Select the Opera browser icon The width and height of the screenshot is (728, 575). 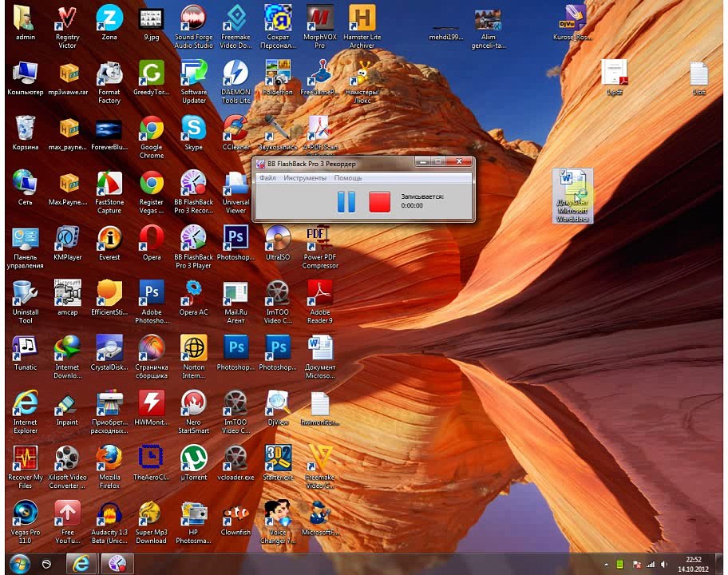click(x=152, y=244)
